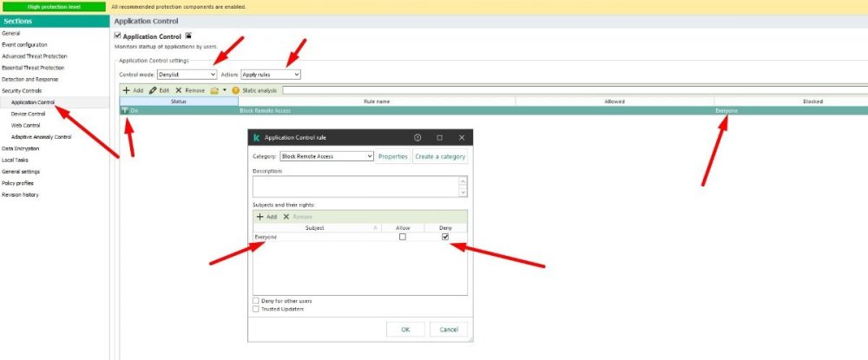Click the rules search field in toolbar
The image size is (868, 360).
[575, 90]
